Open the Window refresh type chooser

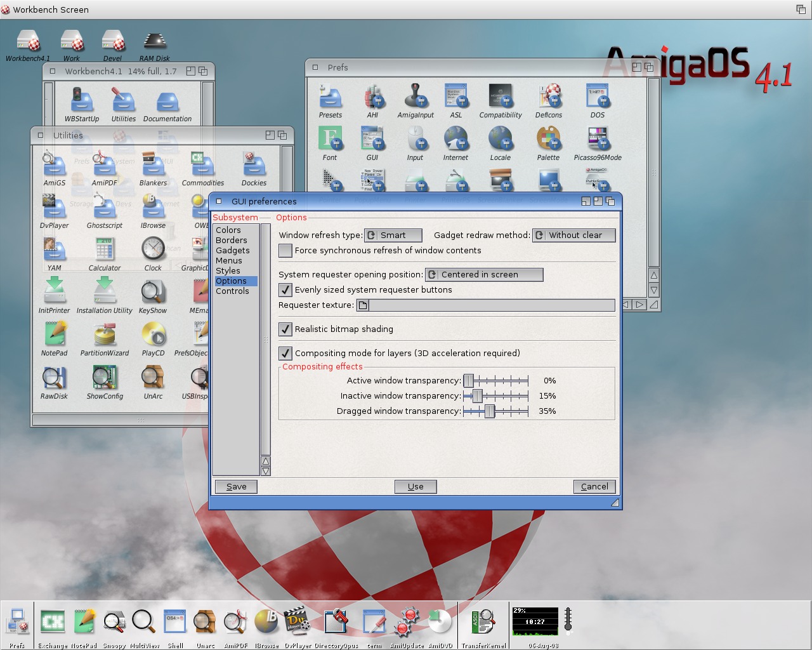tap(393, 235)
